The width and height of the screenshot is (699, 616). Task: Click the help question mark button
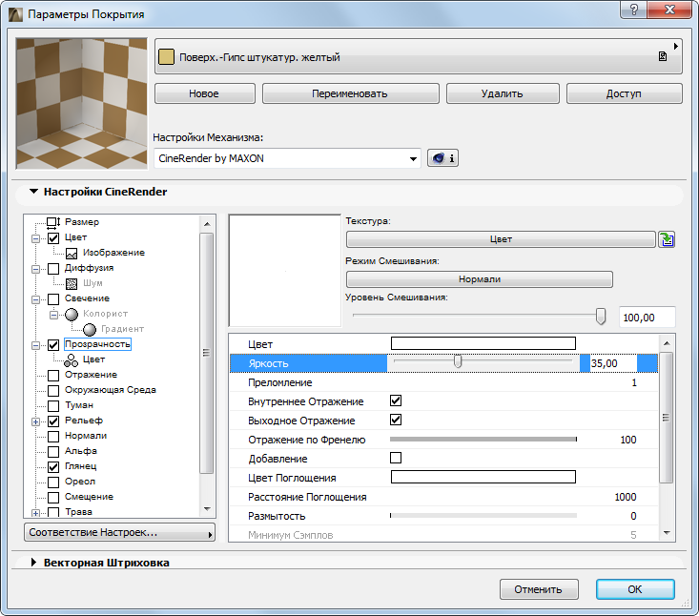click(x=633, y=10)
